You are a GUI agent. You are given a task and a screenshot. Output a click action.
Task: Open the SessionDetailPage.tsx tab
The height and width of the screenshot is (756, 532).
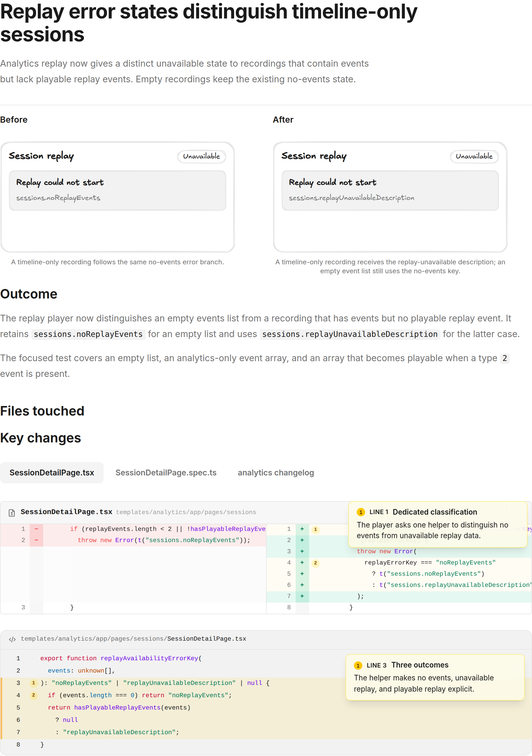[x=52, y=473]
